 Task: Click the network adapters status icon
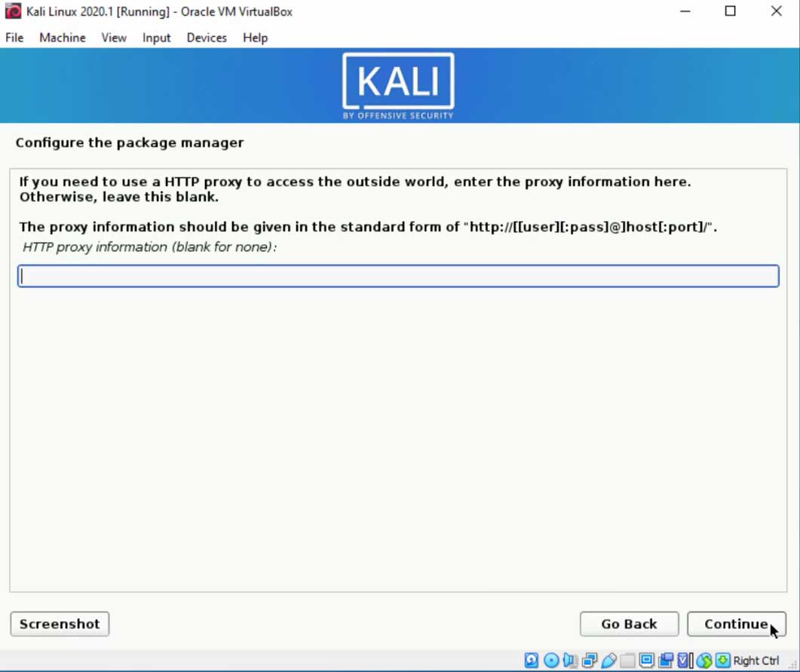(590, 660)
